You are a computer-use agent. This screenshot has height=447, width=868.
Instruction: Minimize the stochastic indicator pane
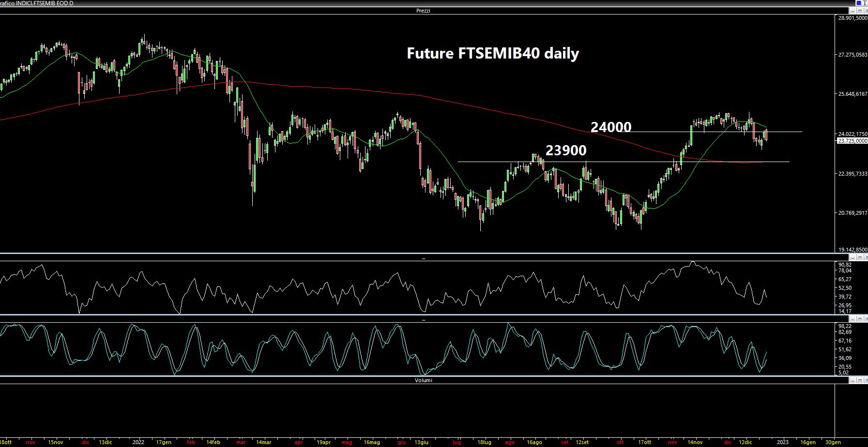point(853,319)
